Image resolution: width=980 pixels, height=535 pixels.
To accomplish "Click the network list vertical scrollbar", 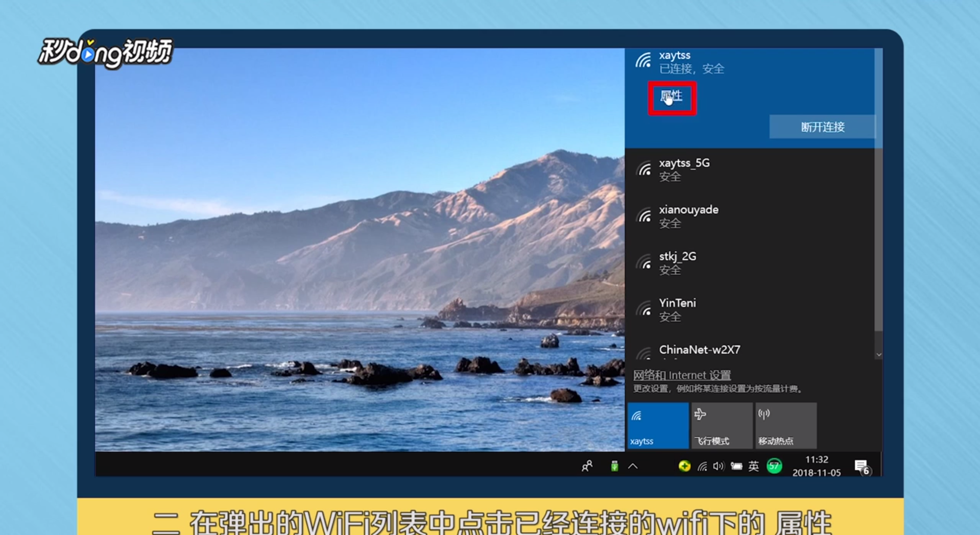I will (x=878, y=190).
